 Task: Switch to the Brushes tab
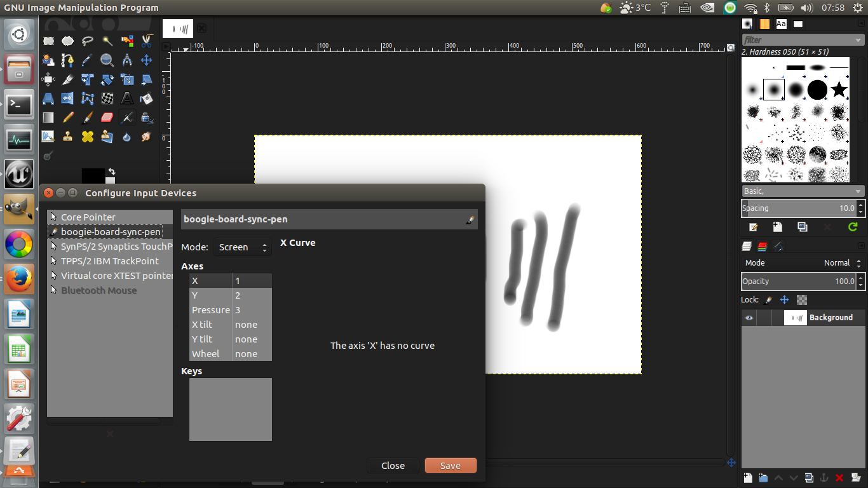point(748,24)
